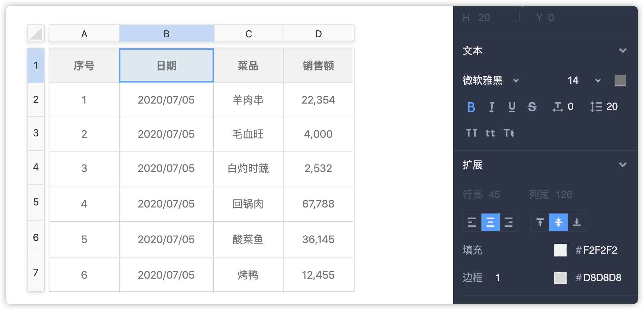644x310 pixels.
Task: Open the 填充 fill color swatch
Action: pos(560,250)
